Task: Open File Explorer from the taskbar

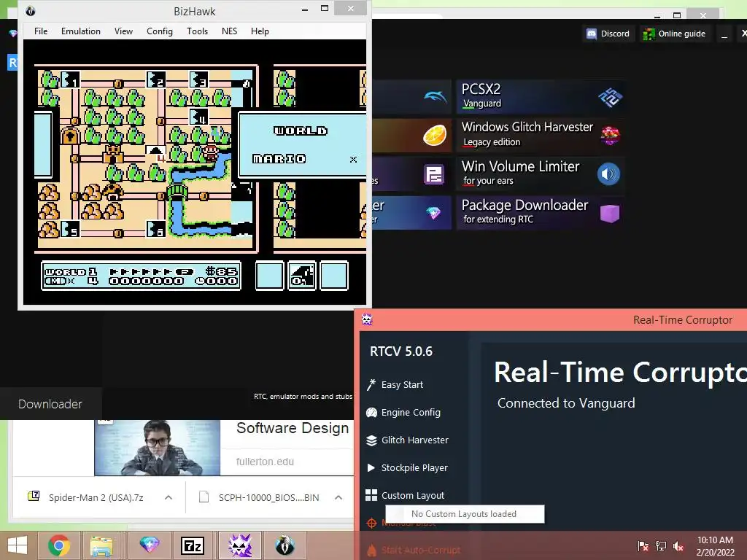Action: (101, 545)
